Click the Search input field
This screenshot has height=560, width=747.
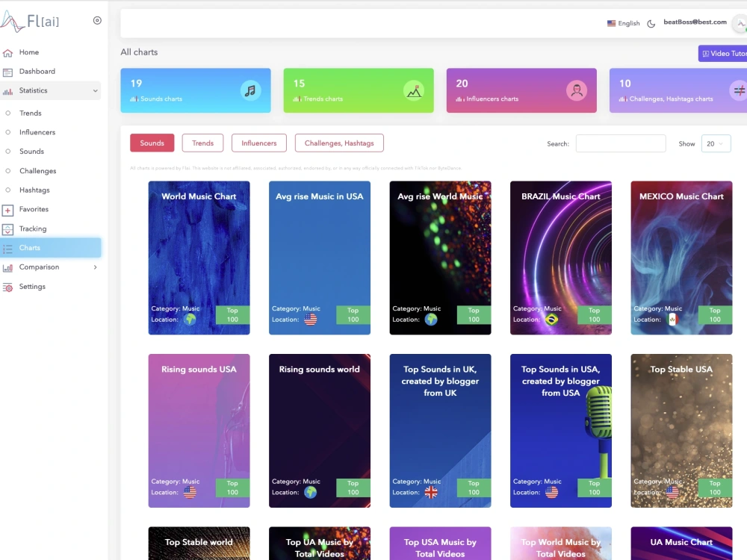(621, 143)
